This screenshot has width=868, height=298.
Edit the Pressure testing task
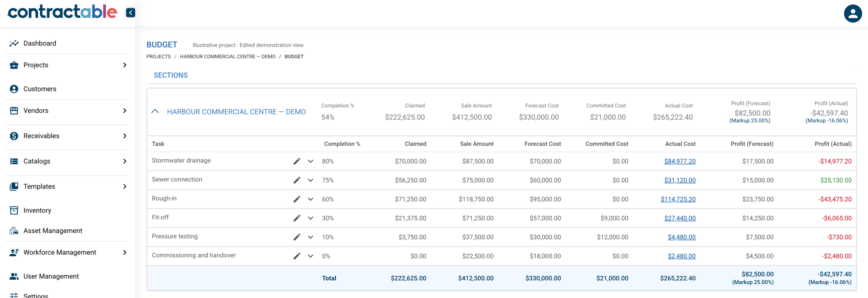click(x=297, y=237)
